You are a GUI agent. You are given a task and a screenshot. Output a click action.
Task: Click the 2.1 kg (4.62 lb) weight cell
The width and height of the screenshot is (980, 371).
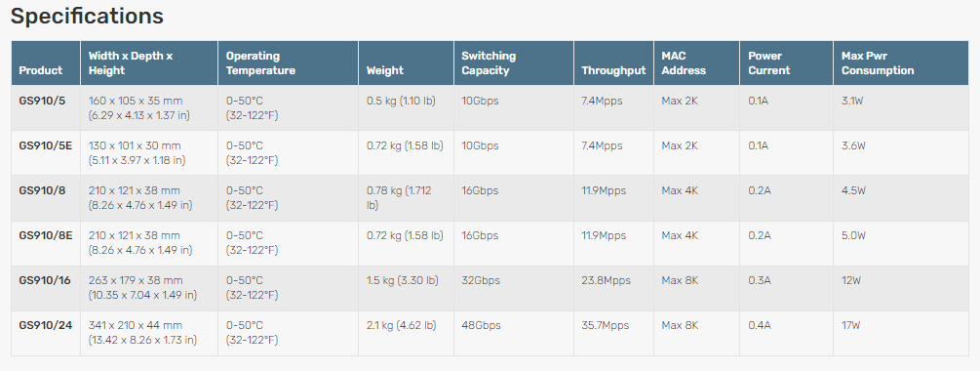(401, 326)
